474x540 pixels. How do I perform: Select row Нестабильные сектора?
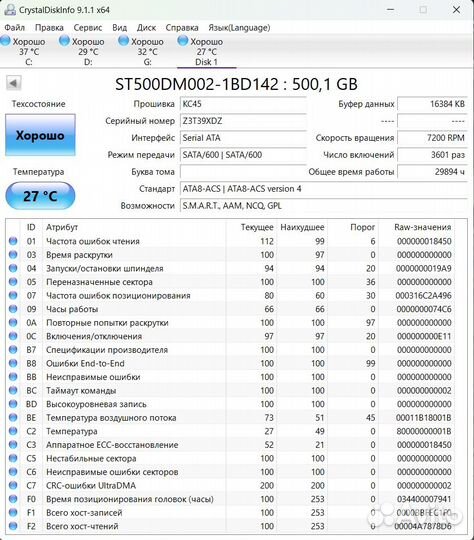coord(230,458)
